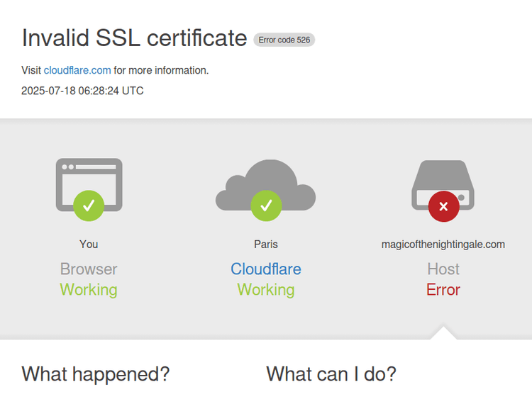Image resolution: width=532 pixels, height=399 pixels.
Task: Click the magicofthenightingale.com hostname label
Action: [x=443, y=244]
